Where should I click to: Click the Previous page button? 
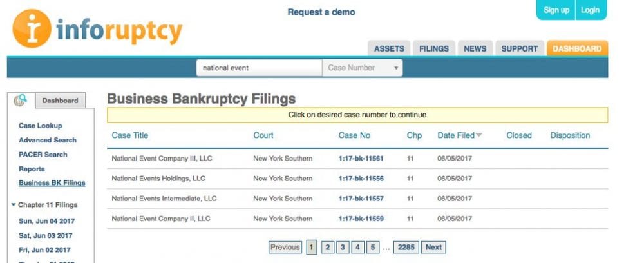click(285, 247)
